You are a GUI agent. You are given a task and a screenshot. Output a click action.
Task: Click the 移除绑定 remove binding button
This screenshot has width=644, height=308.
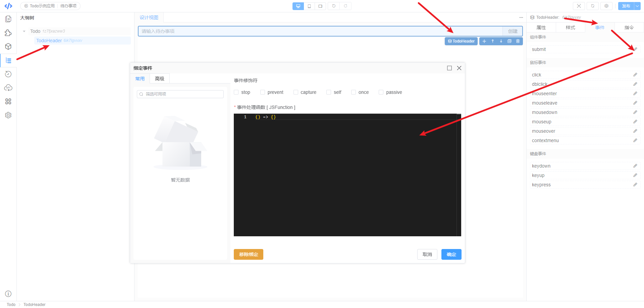tap(249, 254)
